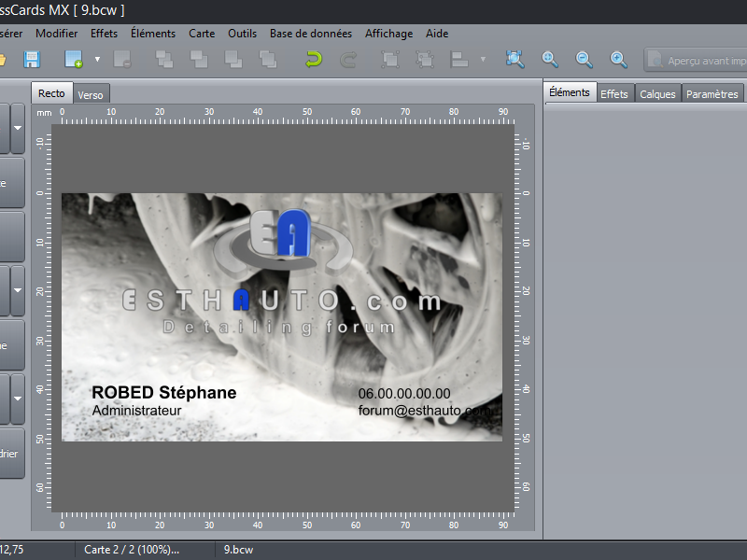Select the 06.00.00.00.00 phone number text

coord(404,393)
